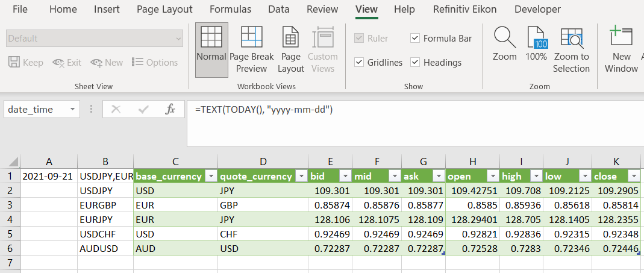Screen dimensions: 644x273
Task: Open sheet view Options
Action: pyautogui.click(x=155, y=63)
